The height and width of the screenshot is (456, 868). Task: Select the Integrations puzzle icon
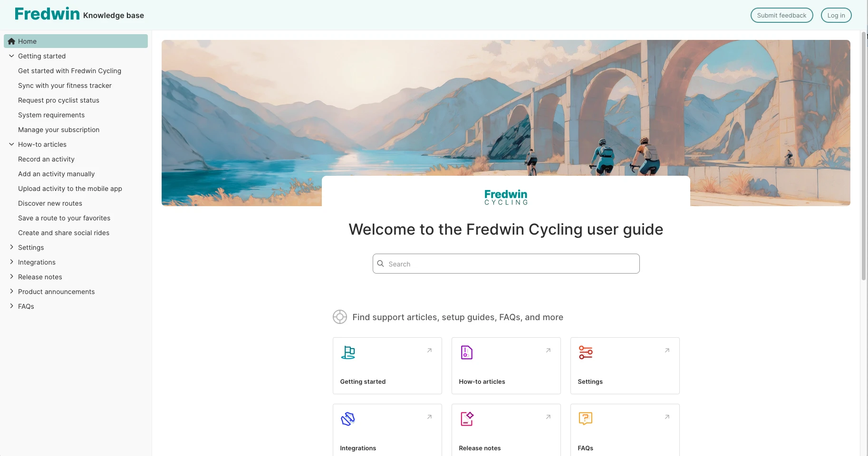pos(348,419)
